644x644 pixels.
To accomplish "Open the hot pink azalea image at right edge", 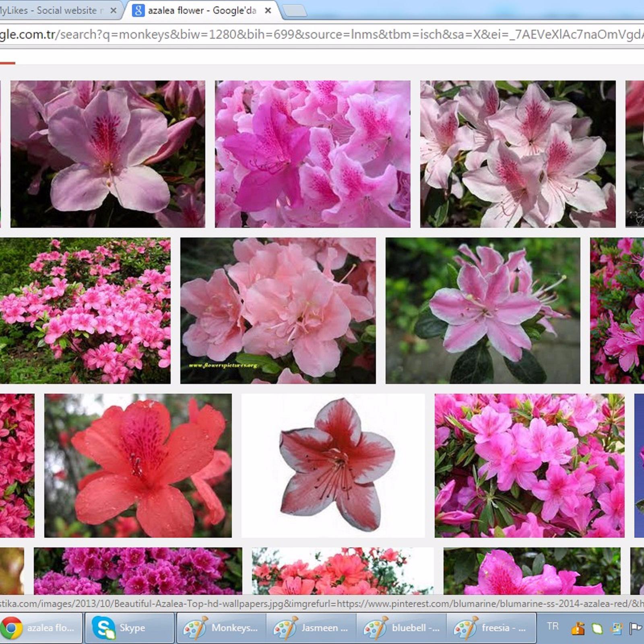I will click(617, 310).
